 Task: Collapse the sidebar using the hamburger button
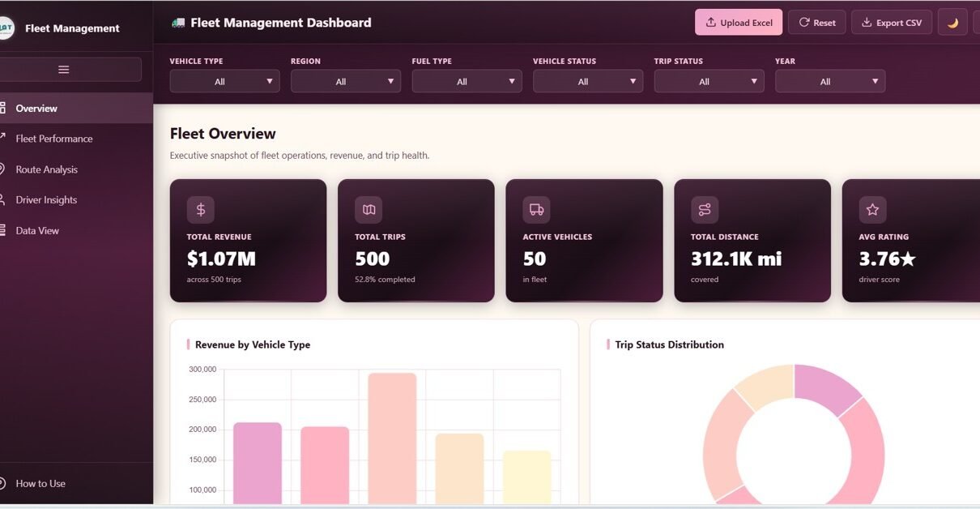coord(64,70)
